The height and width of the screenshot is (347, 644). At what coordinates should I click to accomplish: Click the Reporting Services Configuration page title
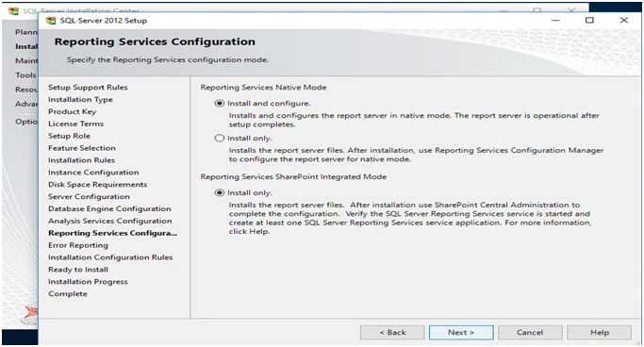pos(155,41)
